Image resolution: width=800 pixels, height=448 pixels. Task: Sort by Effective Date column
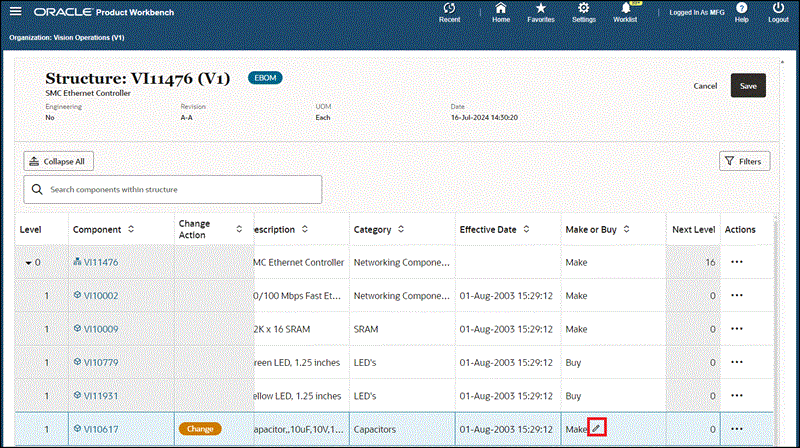527,229
